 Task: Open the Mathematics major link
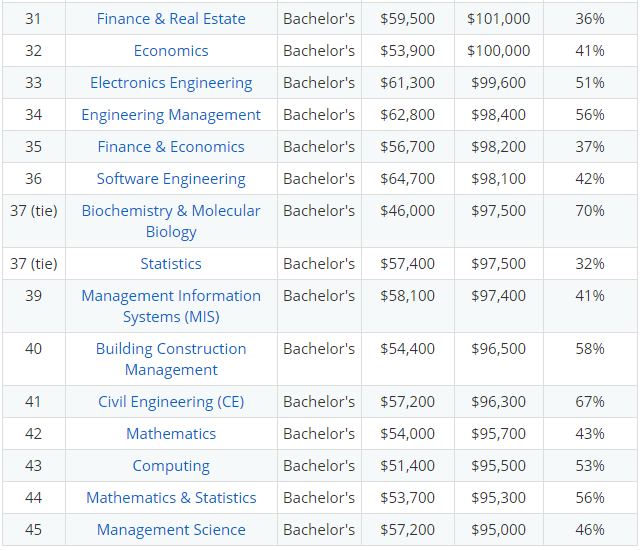click(171, 434)
